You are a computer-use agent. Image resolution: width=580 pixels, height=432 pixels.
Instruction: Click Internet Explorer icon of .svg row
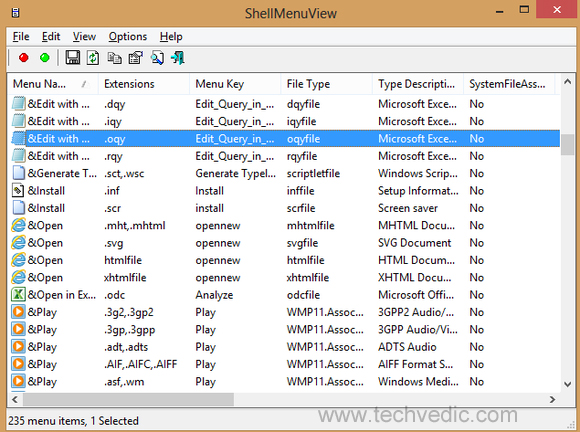18,243
